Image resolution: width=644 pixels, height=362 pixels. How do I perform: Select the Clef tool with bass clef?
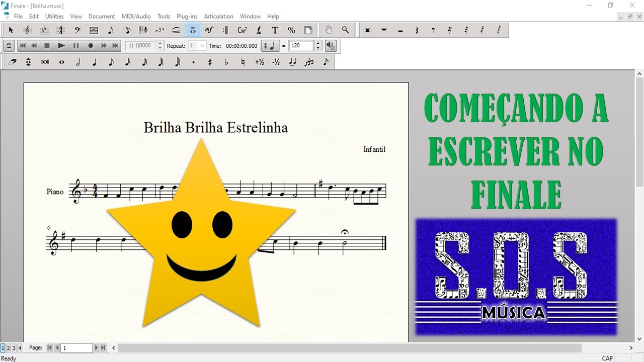tap(77, 30)
